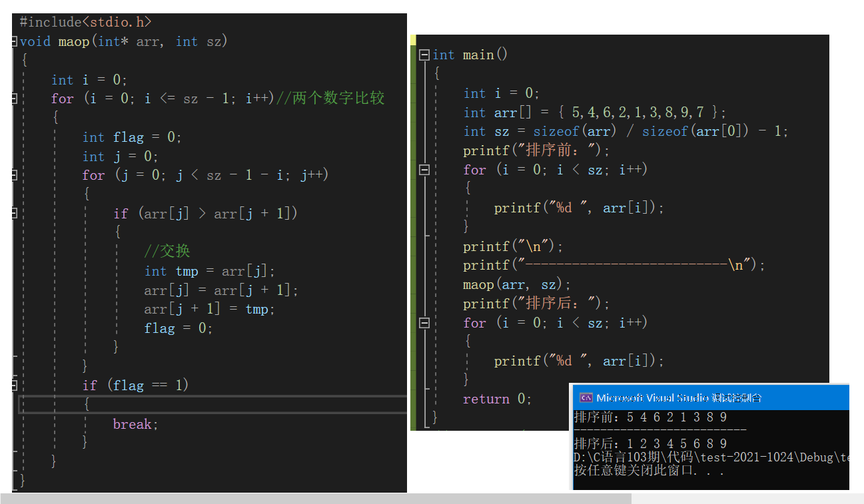Image resolution: width=864 pixels, height=504 pixels.
Task: Click the 'int i = 0;' line in main
Action: click(x=502, y=93)
